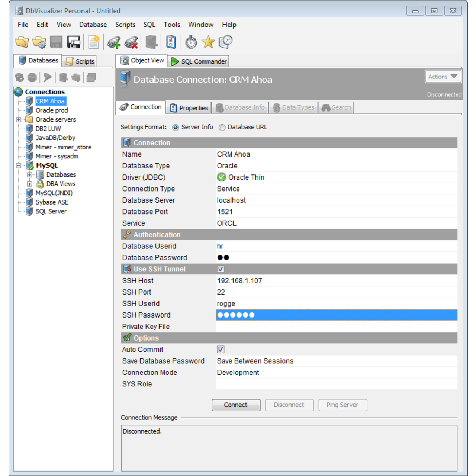Switch to the SQL Commander tab

(x=199, y=61)
